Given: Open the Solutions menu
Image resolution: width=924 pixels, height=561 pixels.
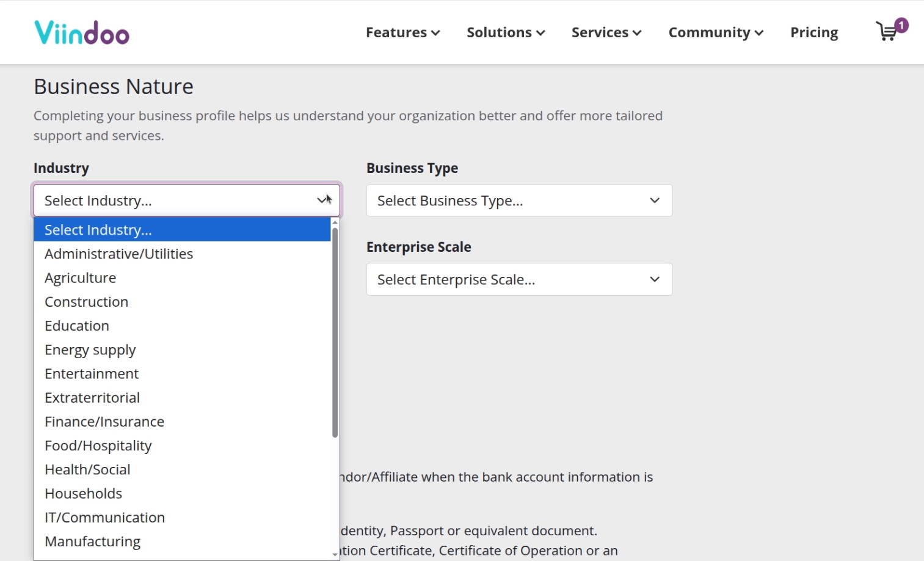Looking at the screenshot, I should 506,32.
